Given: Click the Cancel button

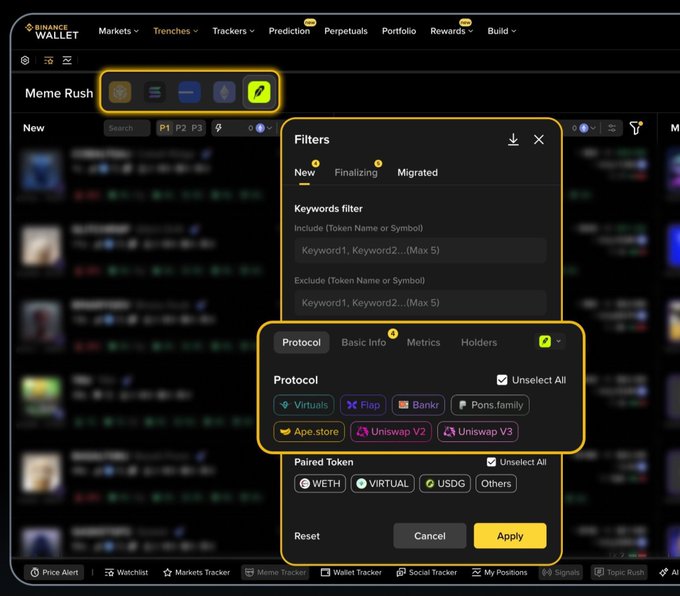Looking at the screenshot, I should (x=430, y=536).
